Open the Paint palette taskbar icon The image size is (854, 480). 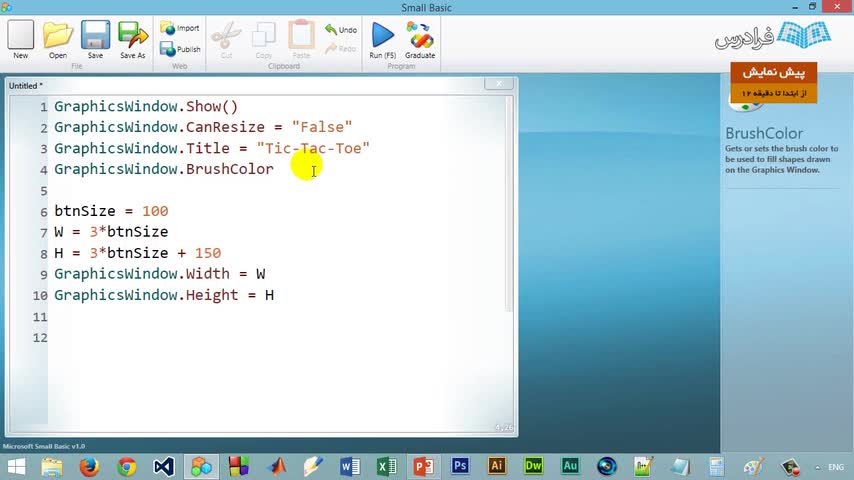(753, 467)
